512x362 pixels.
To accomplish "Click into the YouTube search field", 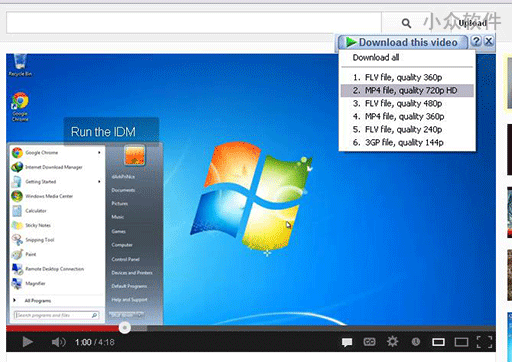I will (x=194, y=23).
